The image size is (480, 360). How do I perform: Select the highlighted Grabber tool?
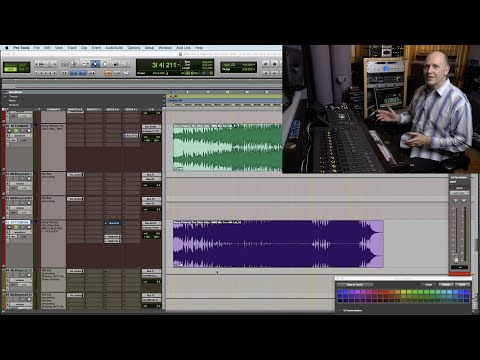pyautogui.click(x=95, y=64)
